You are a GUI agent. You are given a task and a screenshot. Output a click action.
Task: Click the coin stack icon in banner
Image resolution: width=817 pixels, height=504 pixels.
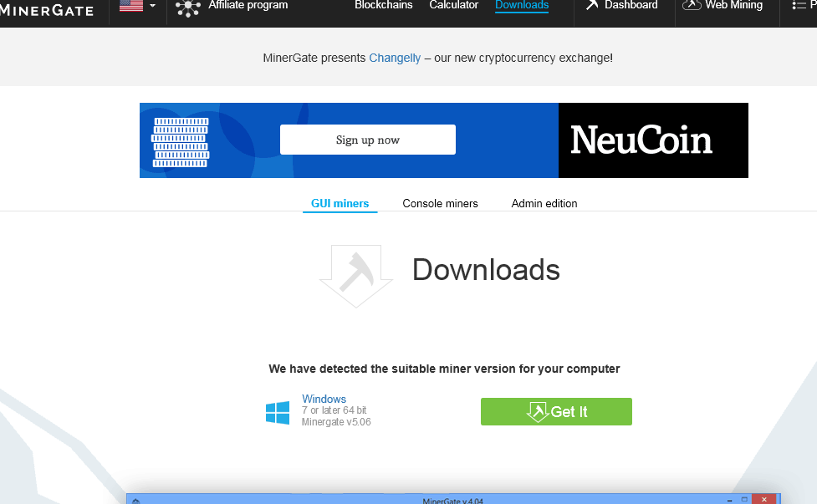181,142
